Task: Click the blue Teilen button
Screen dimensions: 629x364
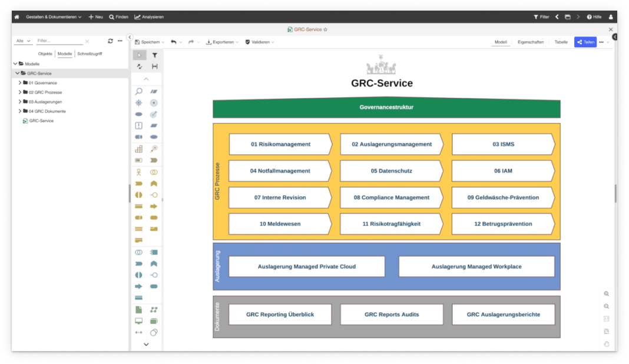Action: tap(585, 42)
